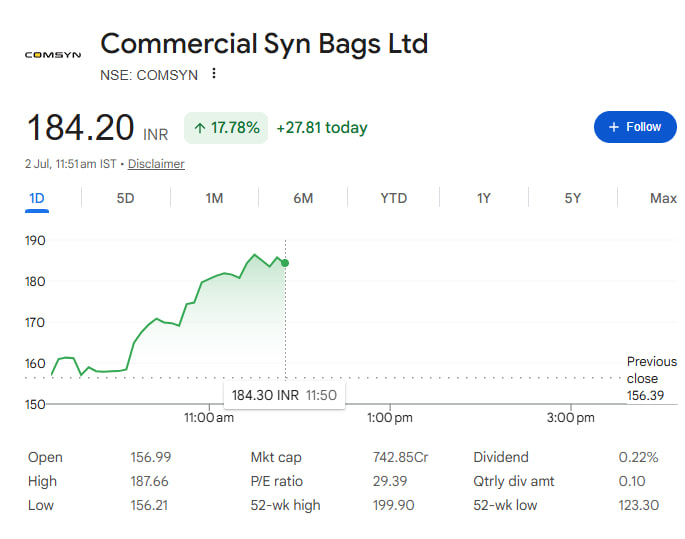The width and height of the screenshot is (685, 539).
Task: Click the 1:00 pm axis label
Action: 390,418
